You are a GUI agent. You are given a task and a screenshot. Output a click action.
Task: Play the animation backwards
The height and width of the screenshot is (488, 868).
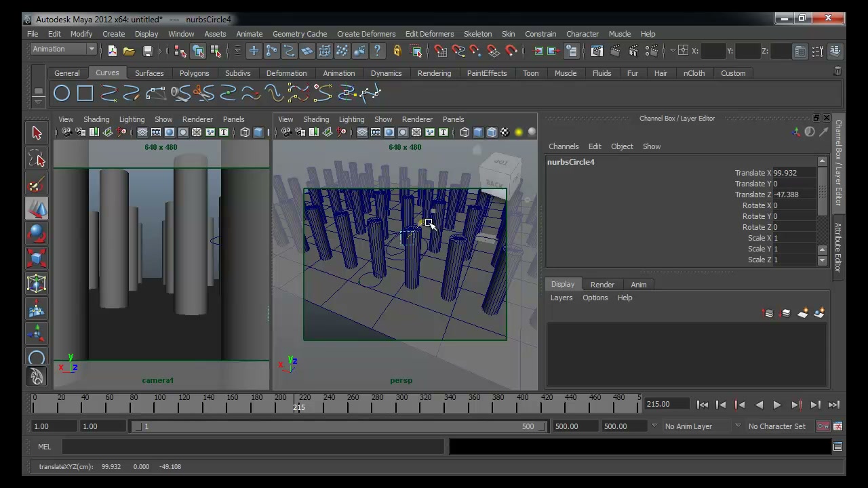pos(759,405)
